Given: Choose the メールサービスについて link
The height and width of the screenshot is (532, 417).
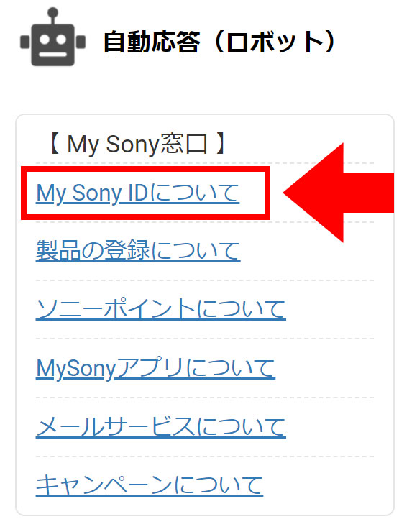Looking at the screenshot, I should pyautogui.click(x=161, y=427).
